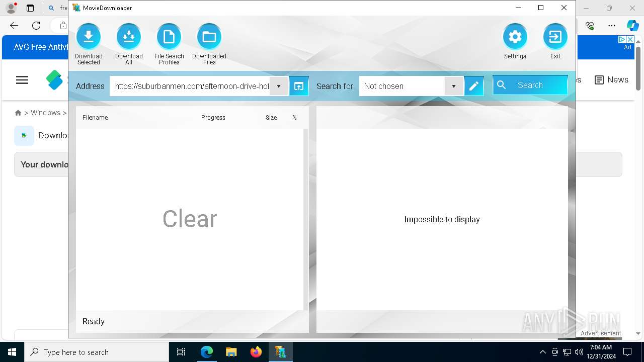Click the taskbar search box
644x362 pixels.
(x=97, y=352)
